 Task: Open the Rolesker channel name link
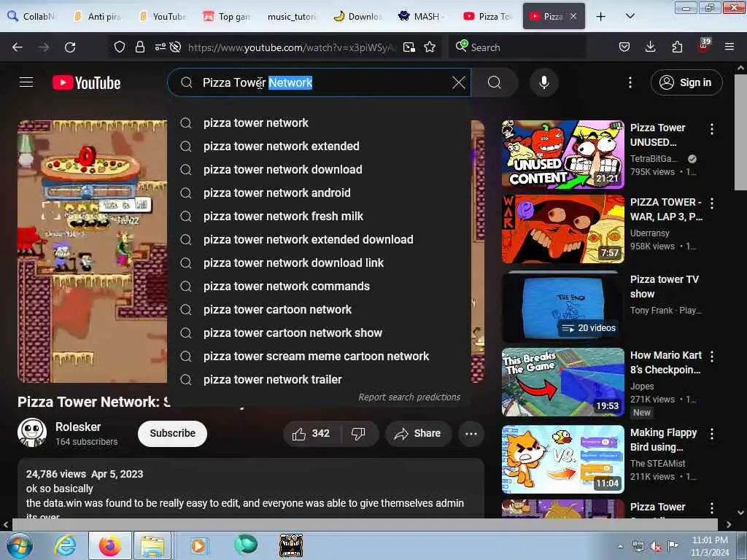pyautogui.click(x=78, y=427)
